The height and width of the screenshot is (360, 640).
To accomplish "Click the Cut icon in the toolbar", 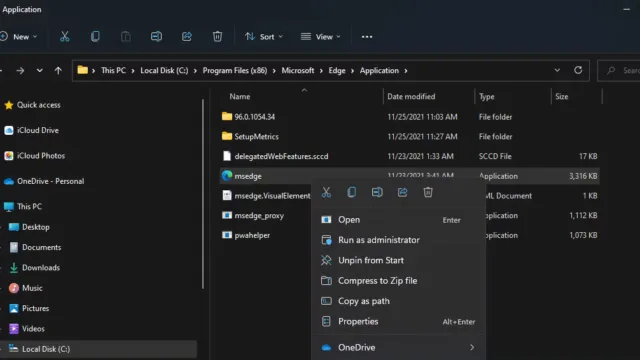I will [64, 37].
